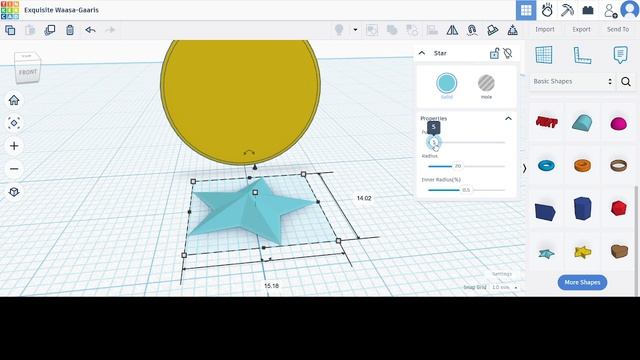Zoom out with the minus button
The height and width of the screenshot is (360, 640).
[x=14, y=169]
